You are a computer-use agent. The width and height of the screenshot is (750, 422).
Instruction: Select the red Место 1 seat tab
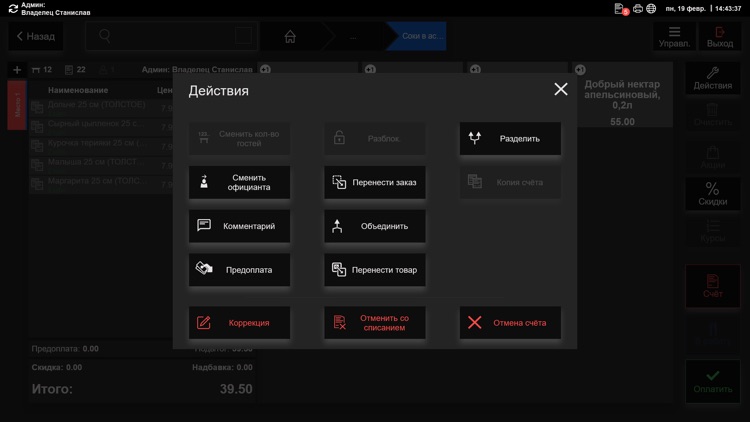[x=17, y=105]
